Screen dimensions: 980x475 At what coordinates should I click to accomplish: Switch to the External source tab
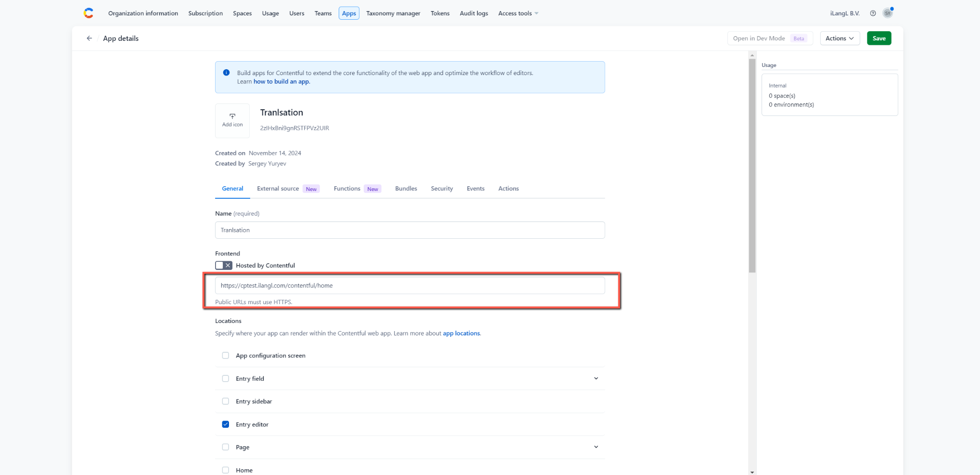click(x=288, y=189)
